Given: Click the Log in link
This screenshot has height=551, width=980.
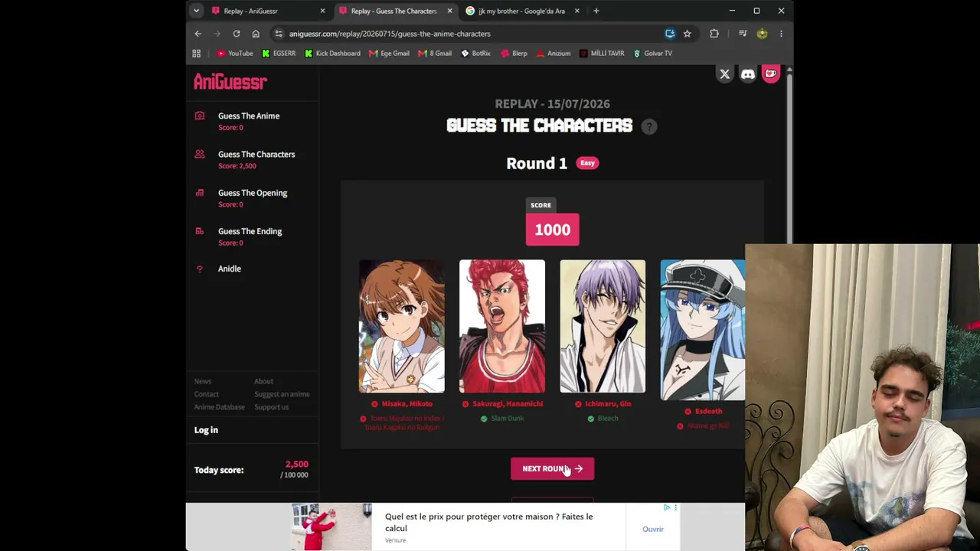Looking at the screenshot, I should click(x=206, y=430).
